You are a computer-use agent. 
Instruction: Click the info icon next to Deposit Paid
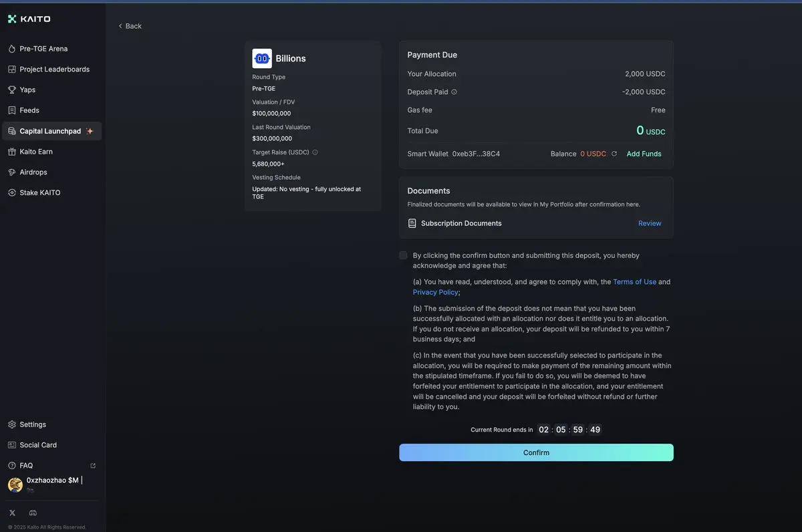click(454, 92)
